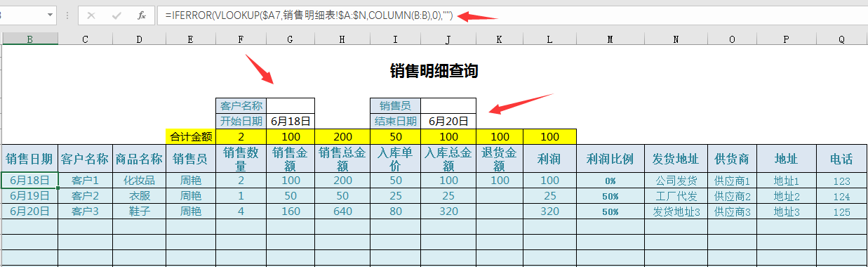Select column G header

[291, 39]
